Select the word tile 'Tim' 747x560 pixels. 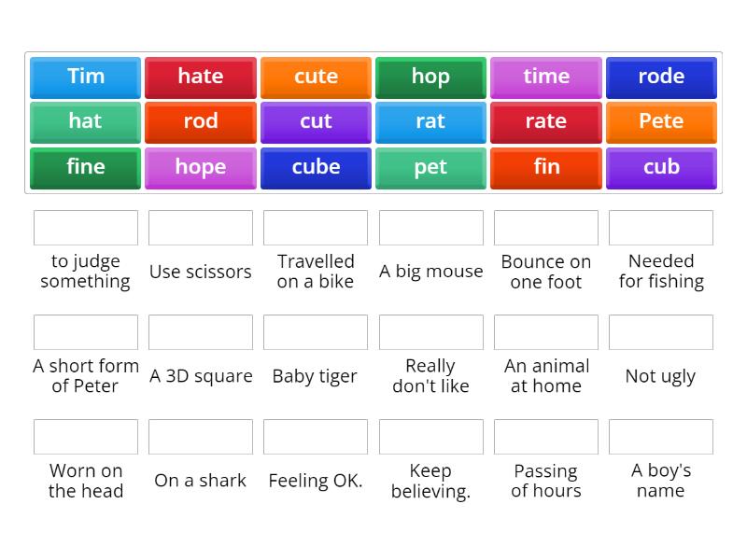[x=85, y=77]
